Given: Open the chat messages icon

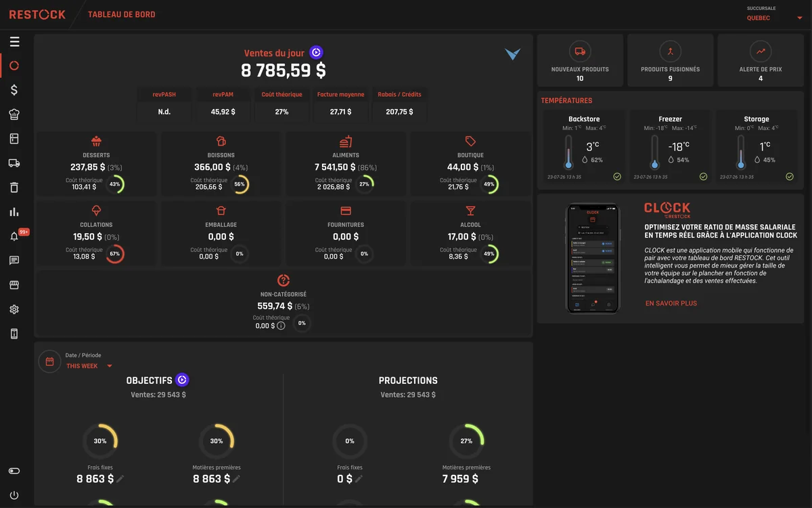Looking at the screenshot, I should tap(14, 261).
